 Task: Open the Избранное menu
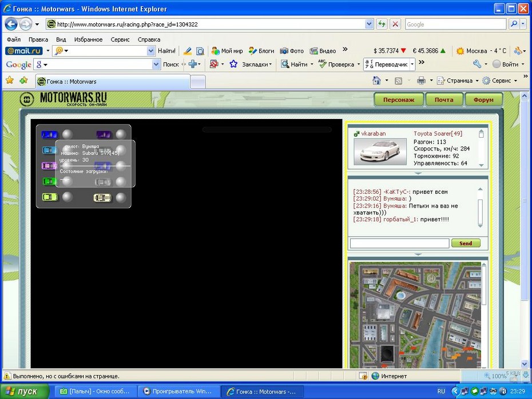pos(88,39)
